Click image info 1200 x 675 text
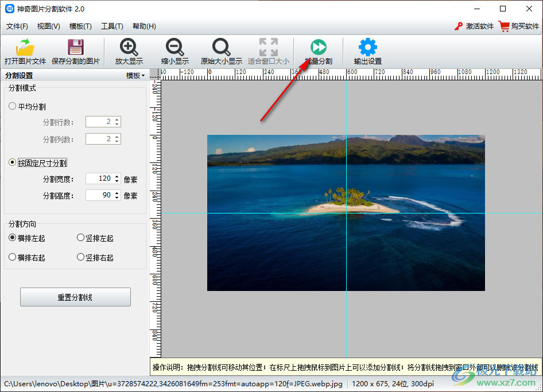 click(393, 384)
